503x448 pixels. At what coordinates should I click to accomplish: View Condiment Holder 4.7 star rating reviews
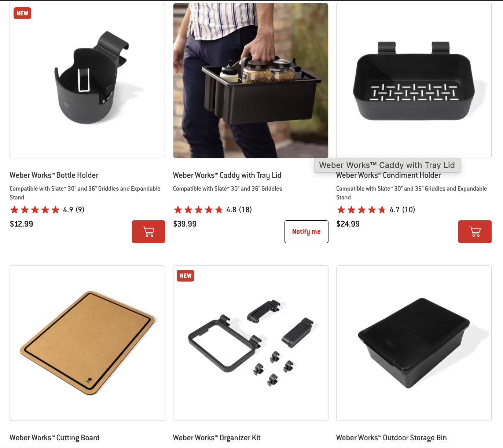(x=376, y=210)
